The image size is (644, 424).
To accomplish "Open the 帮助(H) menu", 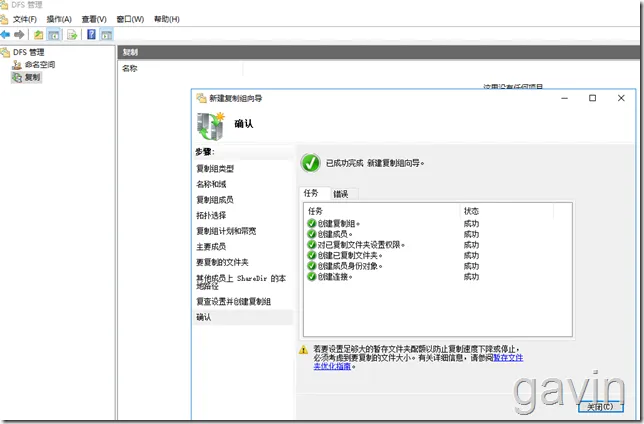I will 167,19.
